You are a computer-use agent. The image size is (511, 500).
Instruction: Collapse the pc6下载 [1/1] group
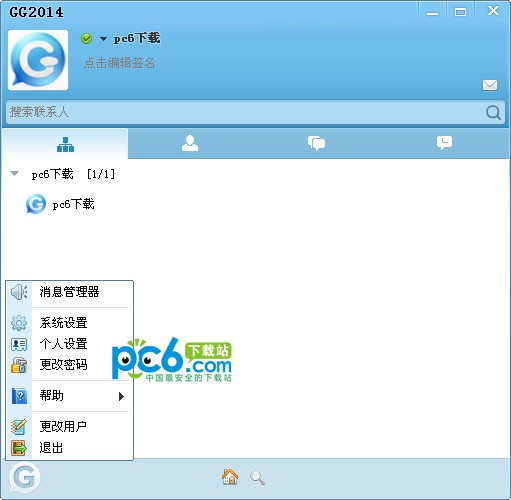click(x=14, y=173)
